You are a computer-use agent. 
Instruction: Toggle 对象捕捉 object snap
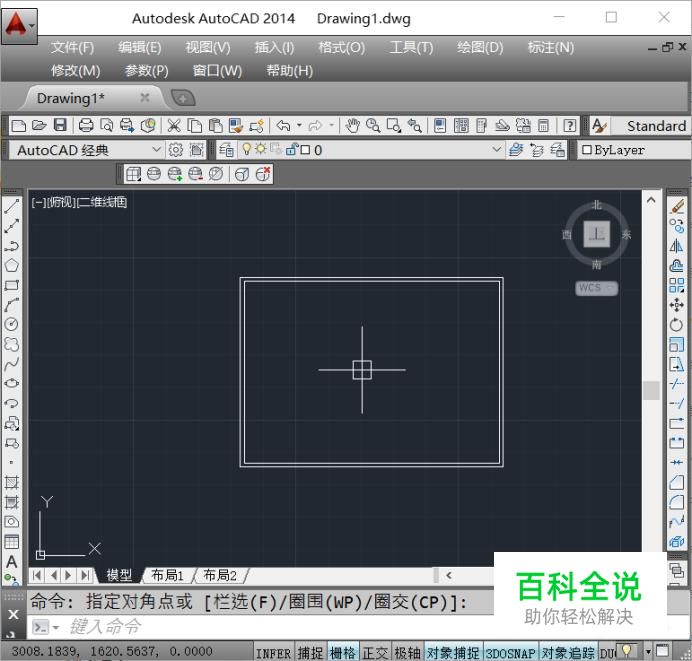452,652
